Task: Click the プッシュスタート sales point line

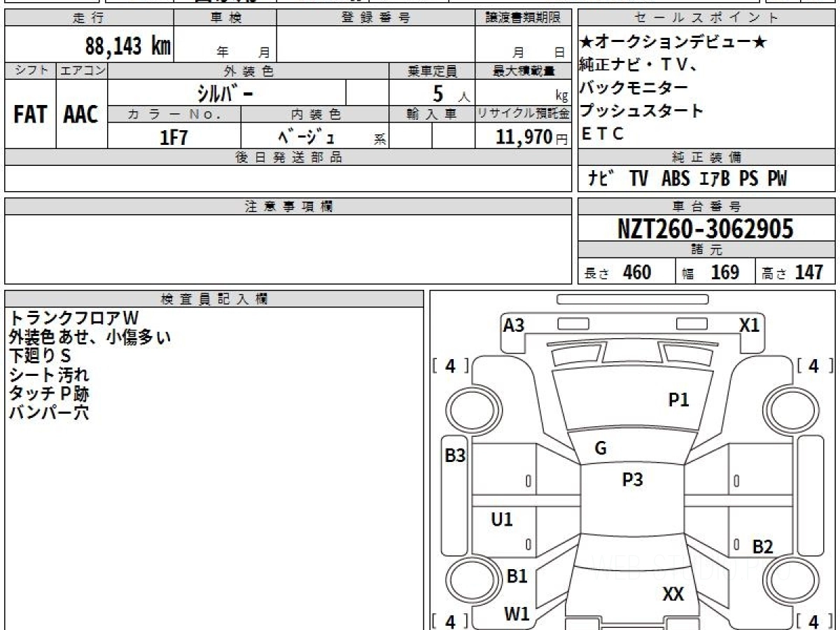Action: [641, 111]
